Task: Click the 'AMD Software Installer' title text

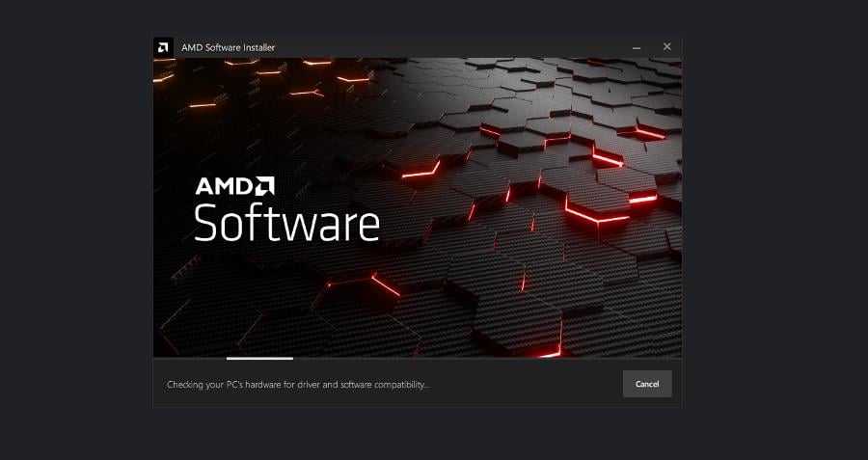Action: point(228,47)
